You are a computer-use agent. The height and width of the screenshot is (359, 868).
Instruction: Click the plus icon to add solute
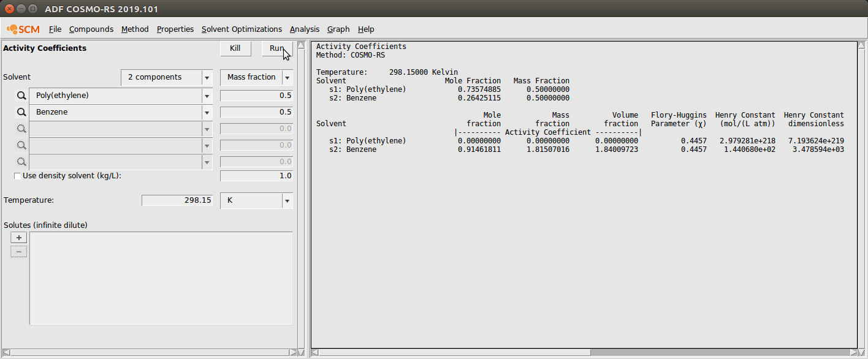pyautogui.click(x=19, y=238)
